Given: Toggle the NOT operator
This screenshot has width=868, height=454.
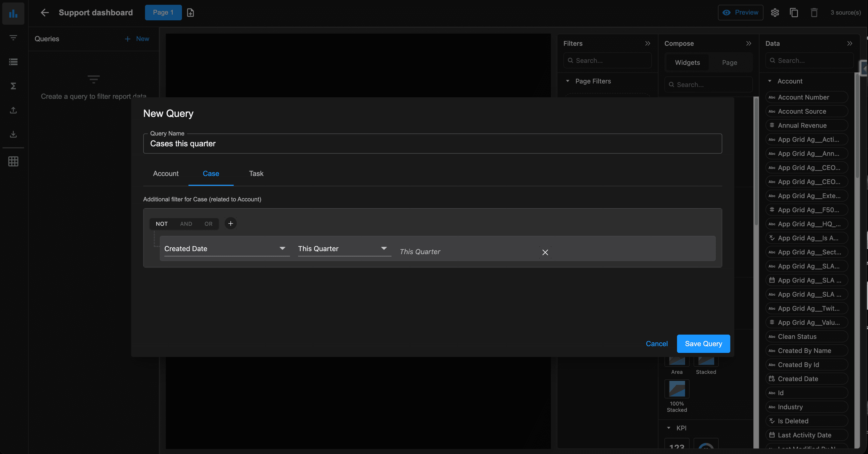Looking at the screenshot, I should pos(161,224).
